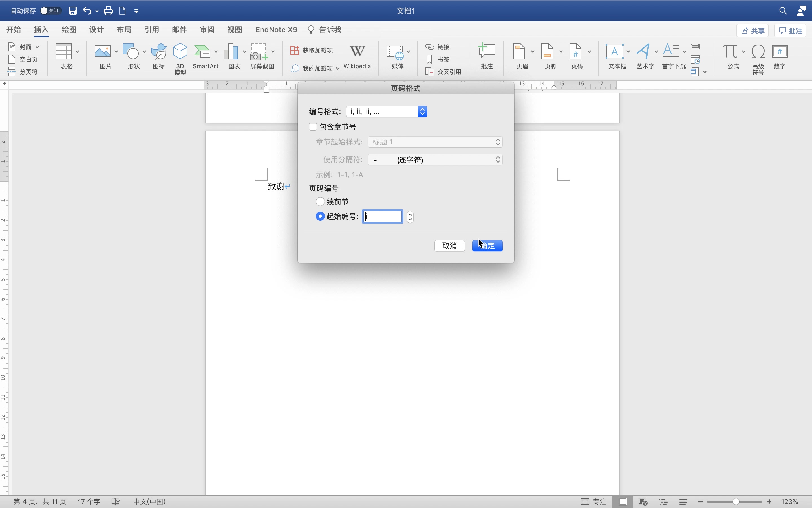The width and height of the screenshot is (812, 508).
Task: Toggle 专注 focus mode in status bar
Action: click(593, 501)
